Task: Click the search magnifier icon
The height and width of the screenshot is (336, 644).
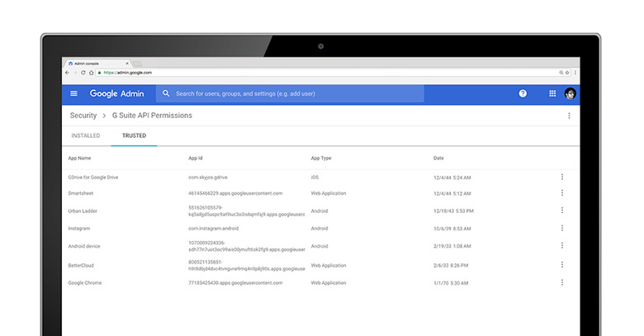Action: 166,94
